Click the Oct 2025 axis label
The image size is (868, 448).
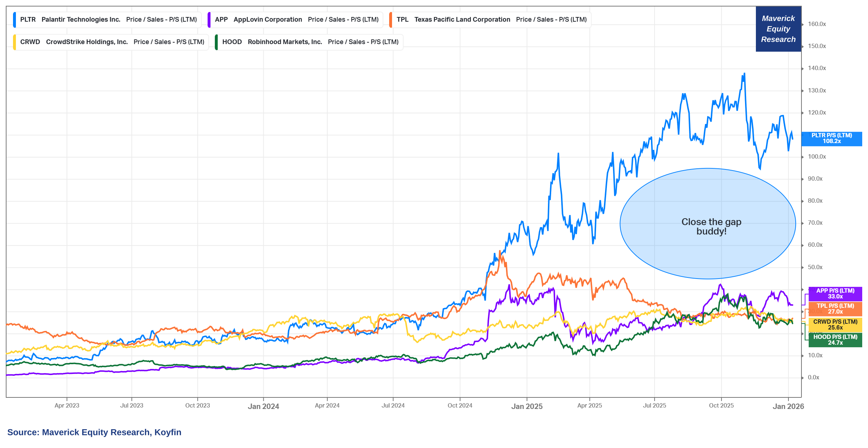click(x=721, y=406)
